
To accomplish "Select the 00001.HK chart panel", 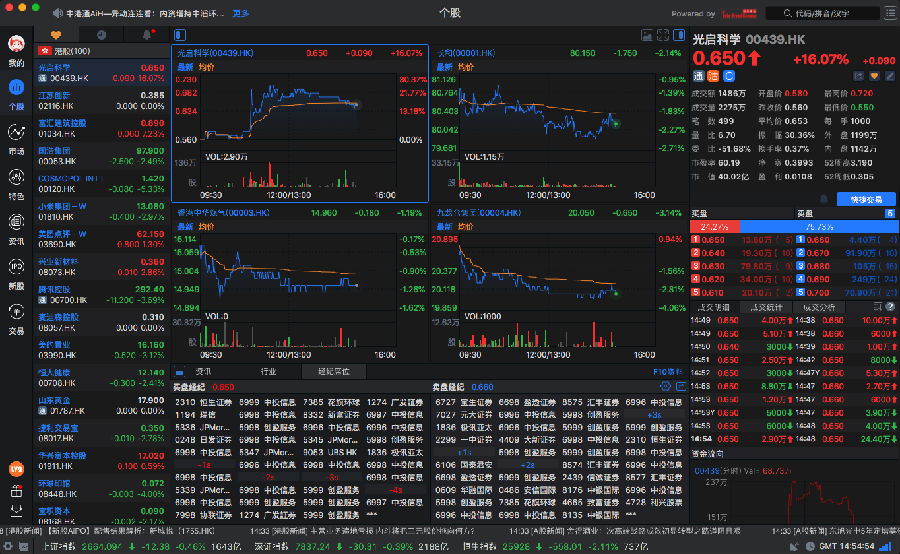I will click(x=560, y=123).
